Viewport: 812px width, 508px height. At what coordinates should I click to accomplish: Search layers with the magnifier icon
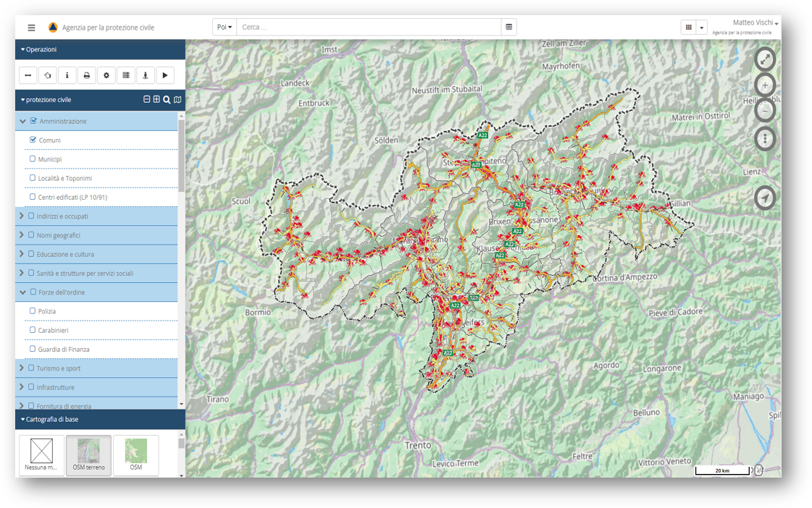click(167, 100)
